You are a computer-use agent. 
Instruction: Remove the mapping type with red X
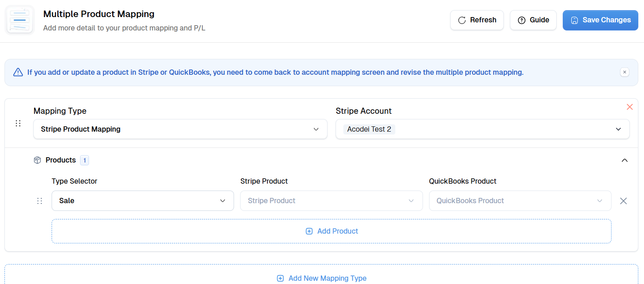coord(630,107)
